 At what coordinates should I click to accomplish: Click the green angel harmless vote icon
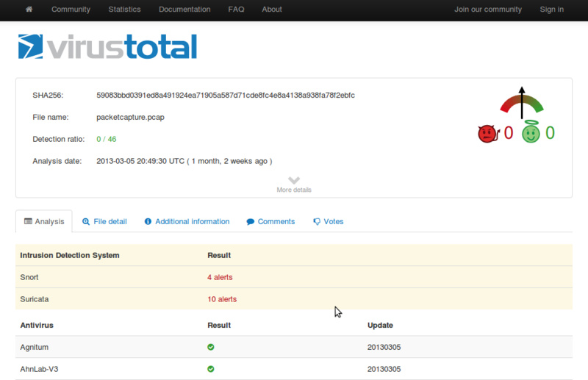click(531, 132)
